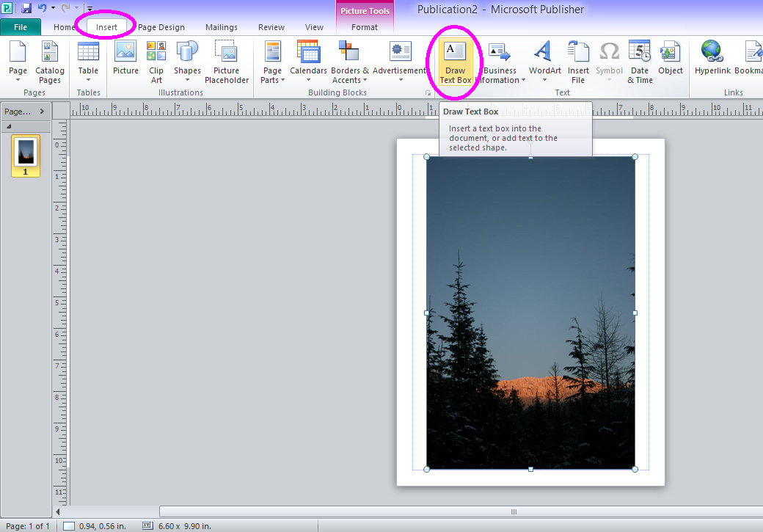
Task: Open Catalog Pages tool
Action: point(50,62)
